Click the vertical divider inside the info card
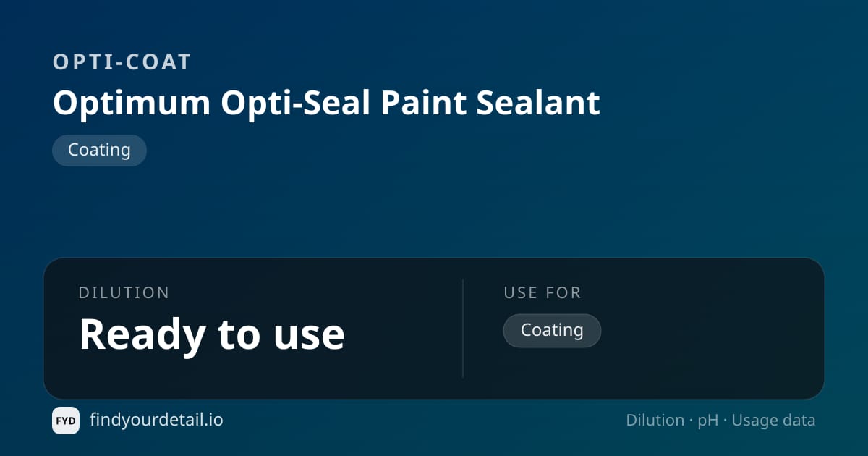The width and height of the screenshot is (868, 456). pyautogui.click(x=463, y=329)
